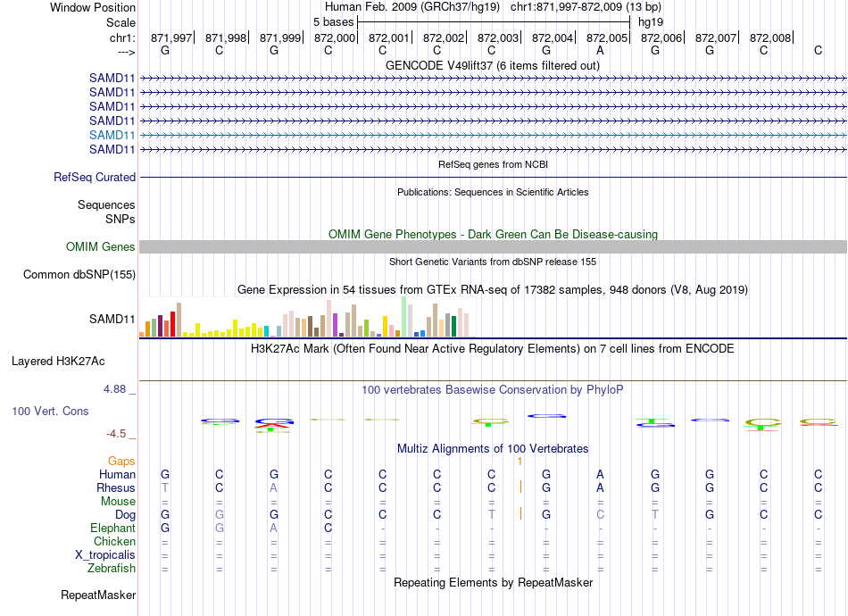This screenshot has height=616, width=848.
Task: Click the T base in Rhesus row
Action: coord(165,487)
